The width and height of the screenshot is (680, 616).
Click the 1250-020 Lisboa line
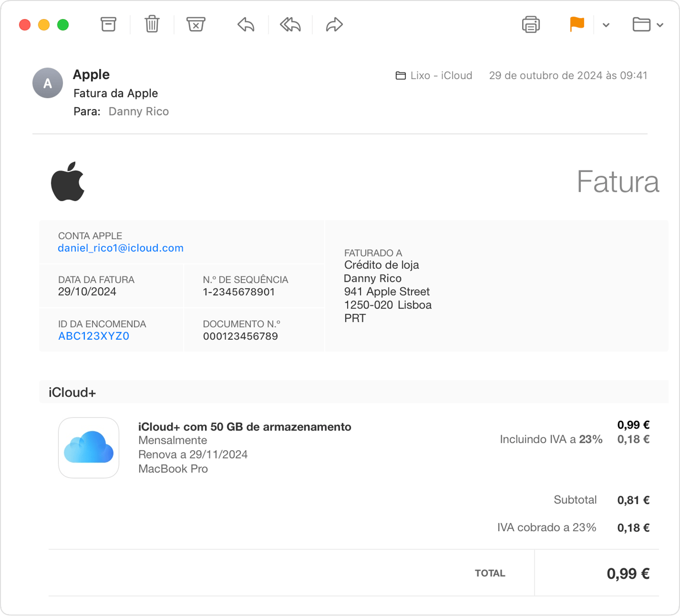point(388,305)
